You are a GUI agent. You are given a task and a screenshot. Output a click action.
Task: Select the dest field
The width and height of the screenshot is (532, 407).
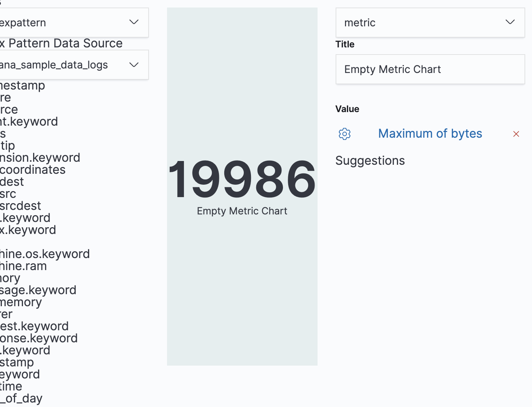[x=12, y=182]
